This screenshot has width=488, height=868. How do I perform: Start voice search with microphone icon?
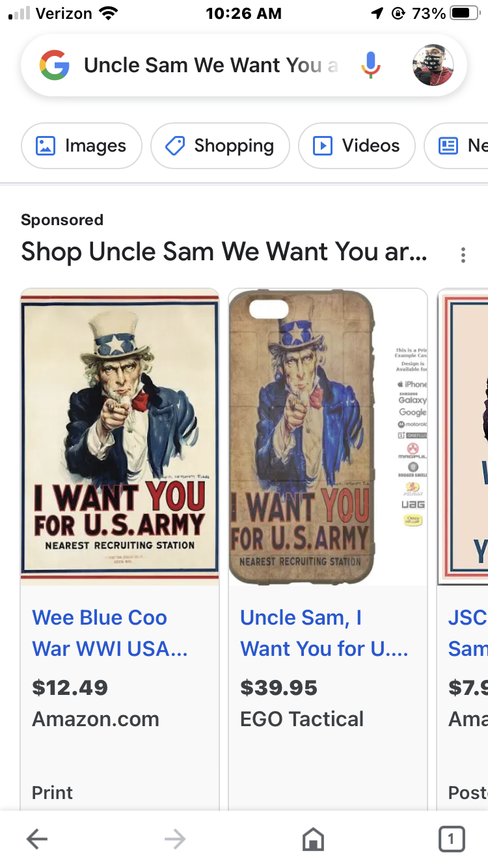371,65
